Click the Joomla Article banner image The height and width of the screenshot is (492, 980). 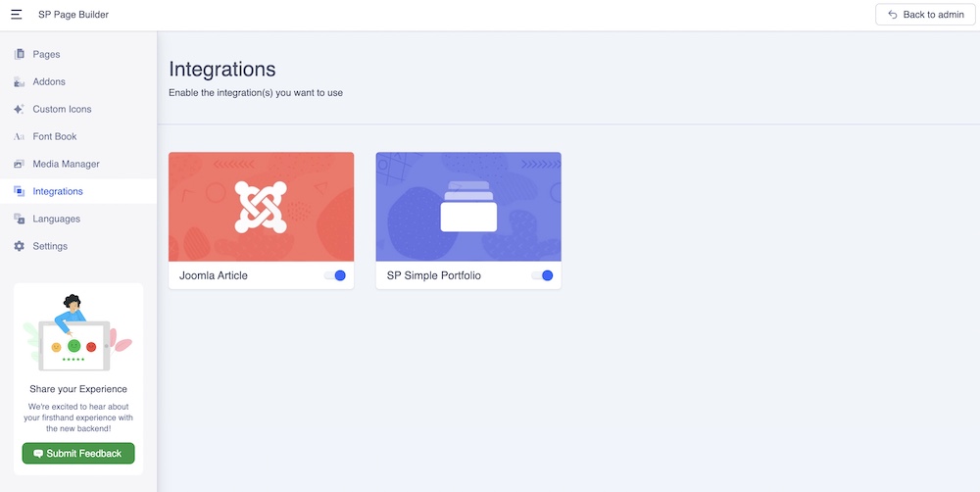[x=261, y=207]
